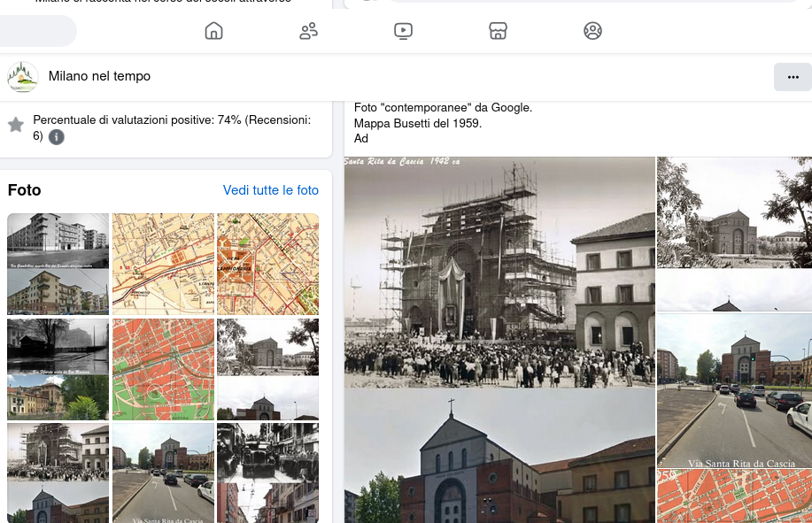
Task: Open the three-dots page options menu
Action: 792,77
